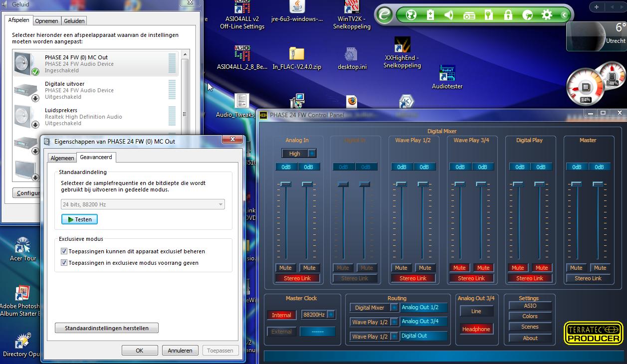Viewport: 627px width, 364px height.
Task: Open the '24 bits, 88200 Hz' format dropdown
Action: point(142,204)
